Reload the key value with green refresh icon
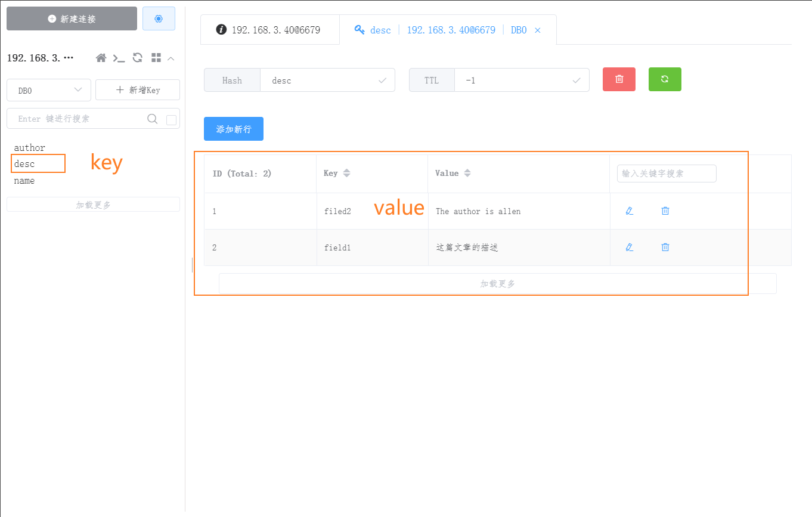Viewport: 812px width, 517px height. [665, 79]
